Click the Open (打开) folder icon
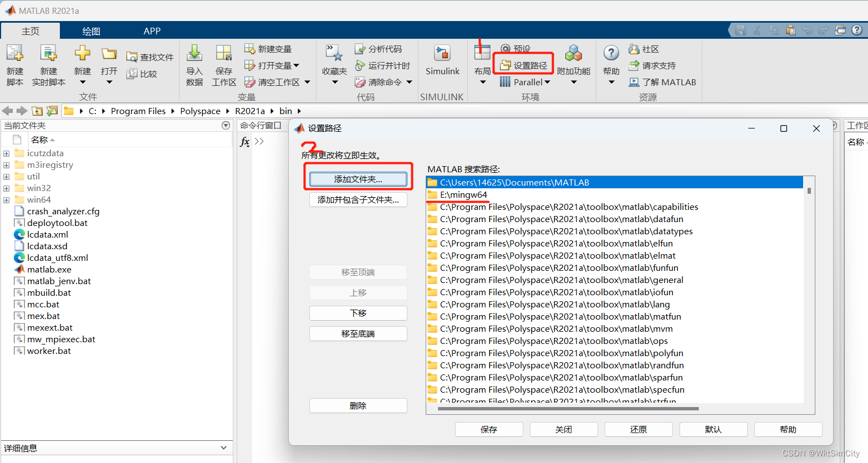The image size is (868, 463). tap(109, 54)
